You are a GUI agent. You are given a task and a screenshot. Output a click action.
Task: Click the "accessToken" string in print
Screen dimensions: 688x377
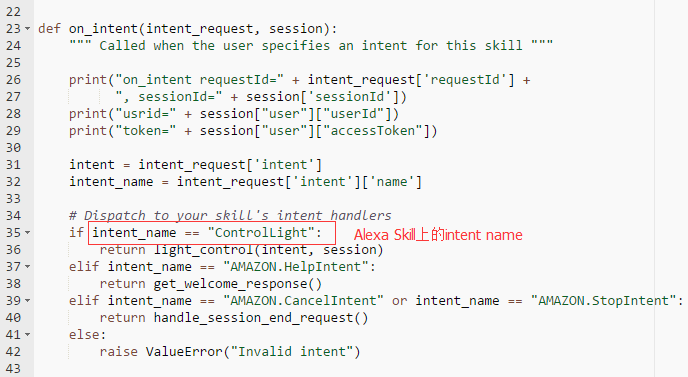pyautogui.click(x=372, y=131)
